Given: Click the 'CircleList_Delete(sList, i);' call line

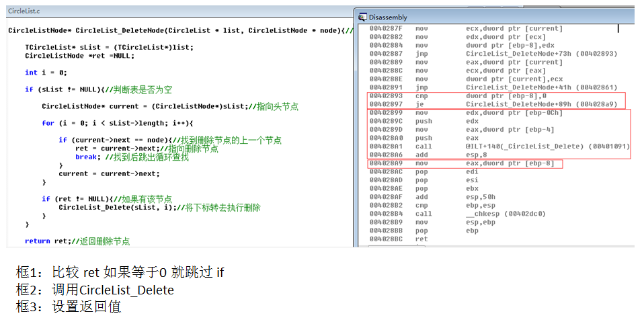Looking at the screenshot, I should tap(159, 208).
